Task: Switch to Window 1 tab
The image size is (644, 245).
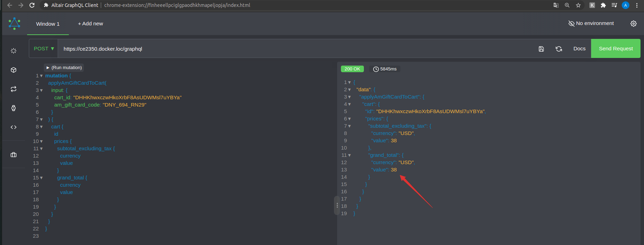Action: 48,24
